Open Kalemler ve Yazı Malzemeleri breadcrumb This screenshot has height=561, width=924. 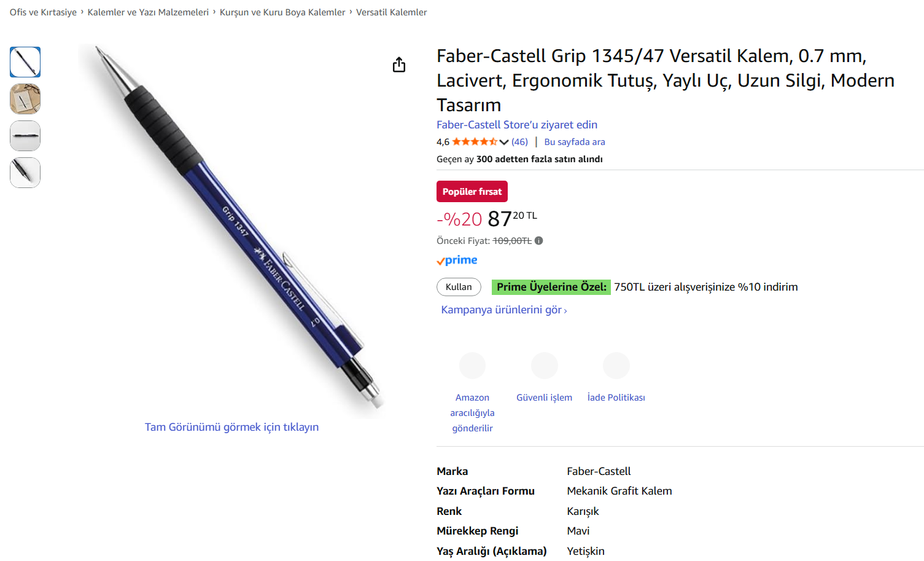click(x=148, y=12)
